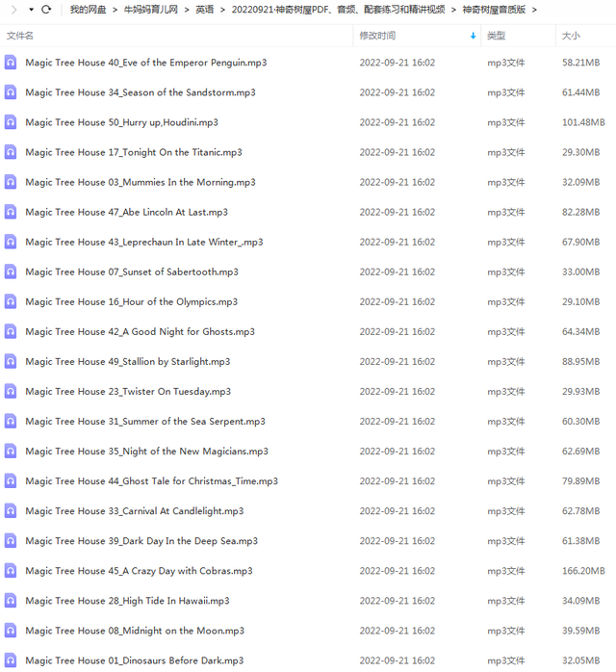Click mp3 icon of Twister On Tuesday

[11, 391]
